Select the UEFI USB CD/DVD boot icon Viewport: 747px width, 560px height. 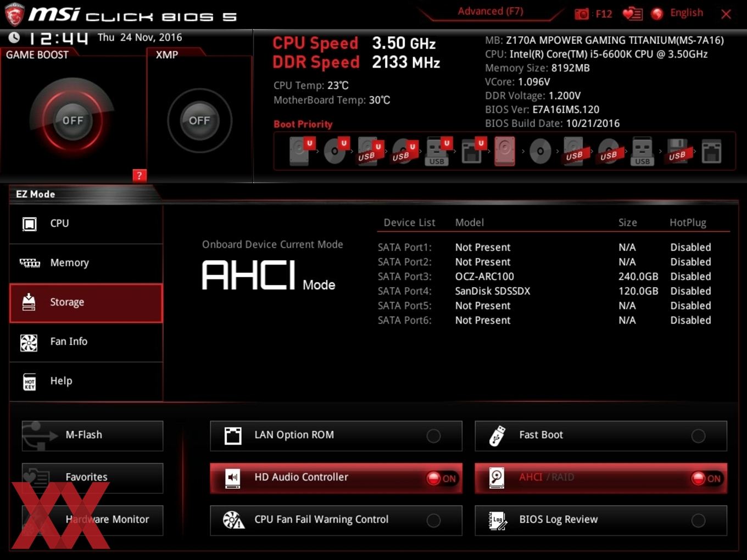pos(404,151)
